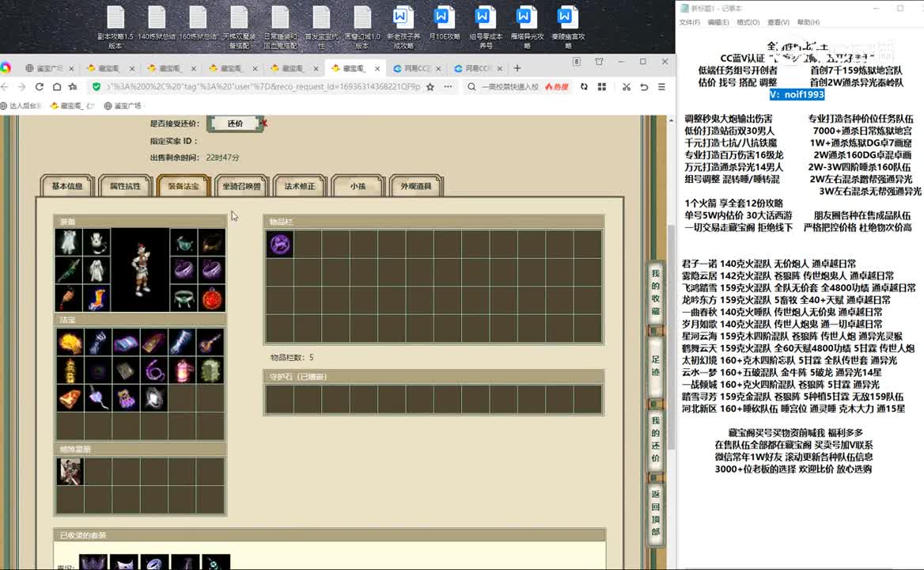The width and height of the screenshot is (924, 570).
Task: Open the 基本信息 tab
Action: (67, 186)
